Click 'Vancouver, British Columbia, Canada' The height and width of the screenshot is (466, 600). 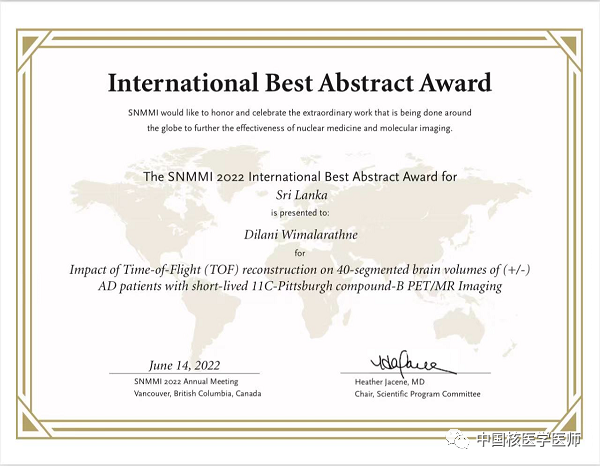(x=197, y=394)
